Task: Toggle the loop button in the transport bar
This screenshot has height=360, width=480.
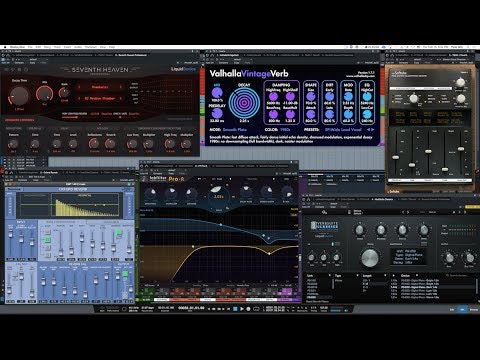Action: [256, 309]
